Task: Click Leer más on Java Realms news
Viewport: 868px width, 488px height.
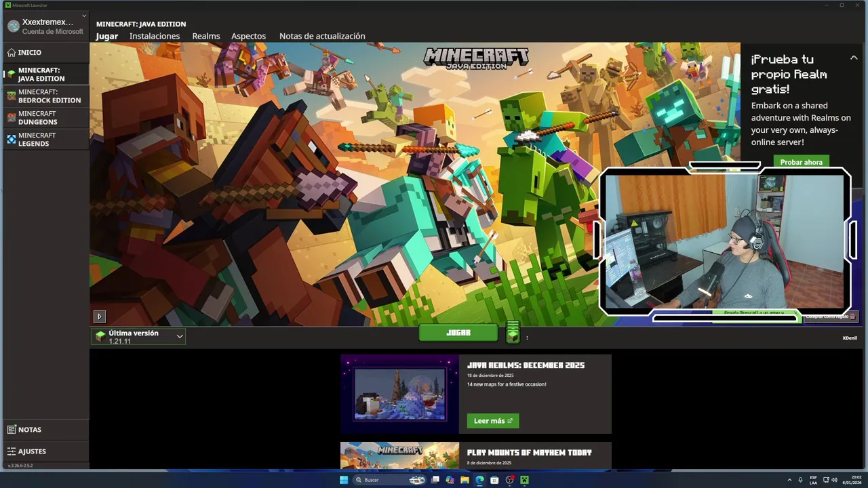Action: pyautogui.click(x=493, y=421)
